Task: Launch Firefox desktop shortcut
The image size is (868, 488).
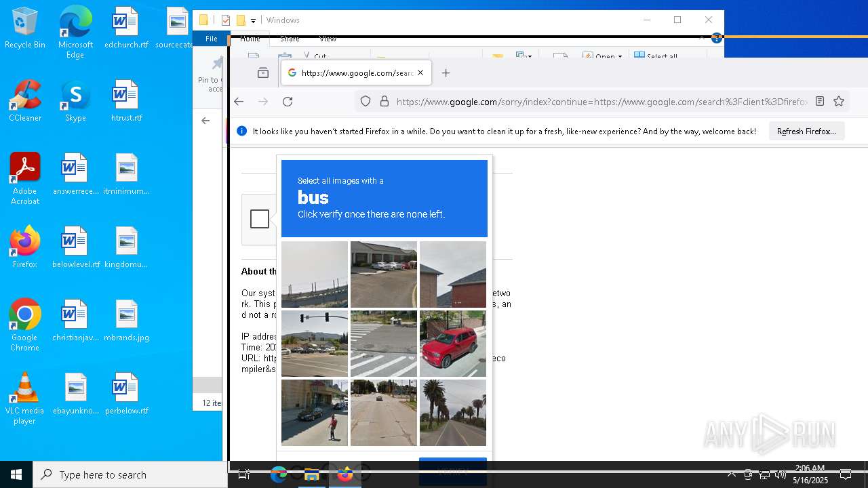Action: (x=25, y=247)
